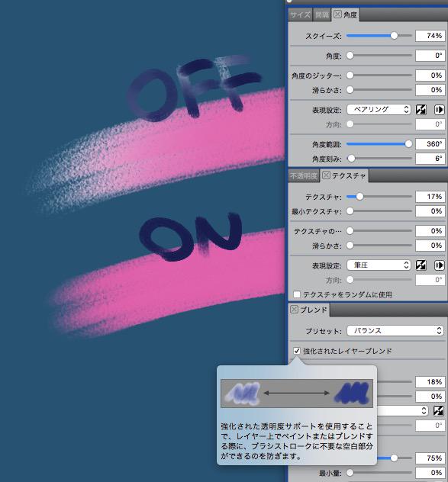448x482 pixels.
Task: Click the テクスチャ 17% value field
Action: 430,197
